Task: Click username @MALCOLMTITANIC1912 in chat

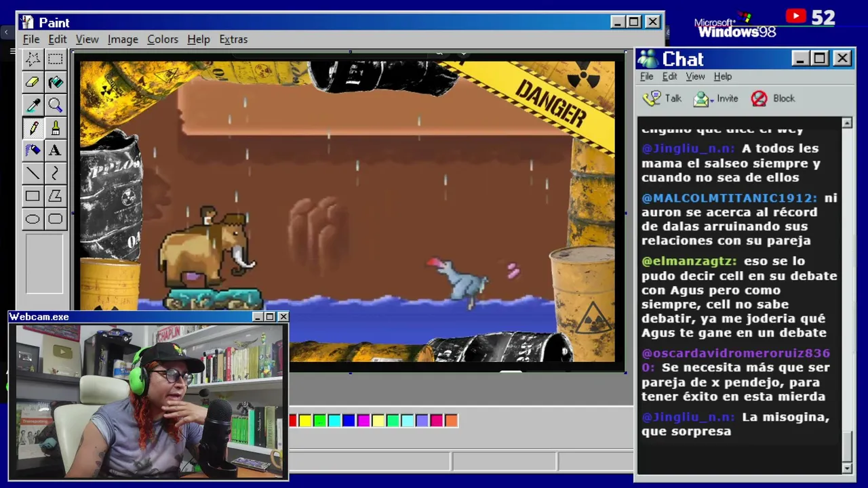Action: [730, 198]
